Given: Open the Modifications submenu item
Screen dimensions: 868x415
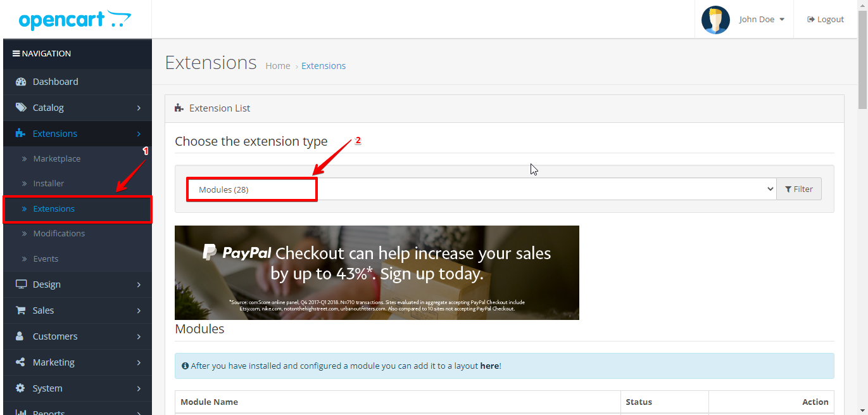Looking at the screenshot, I should (77, 233).
